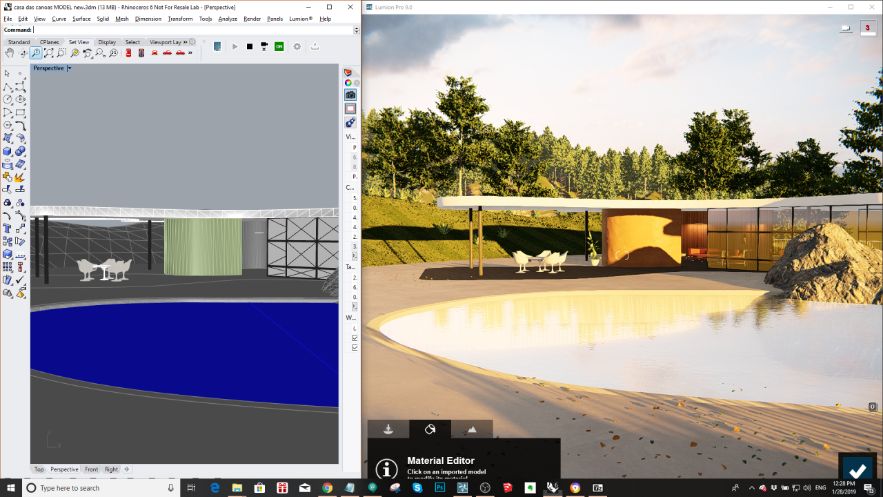Select the Lumion landscape mountain tab
Viewport: 883px width, 497px height.
(x=472, y=429)
